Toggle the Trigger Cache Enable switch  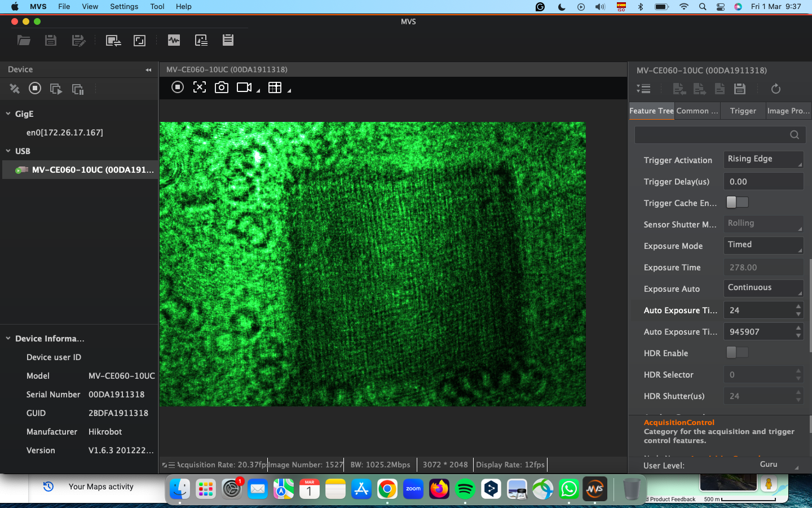click(737, 202)
